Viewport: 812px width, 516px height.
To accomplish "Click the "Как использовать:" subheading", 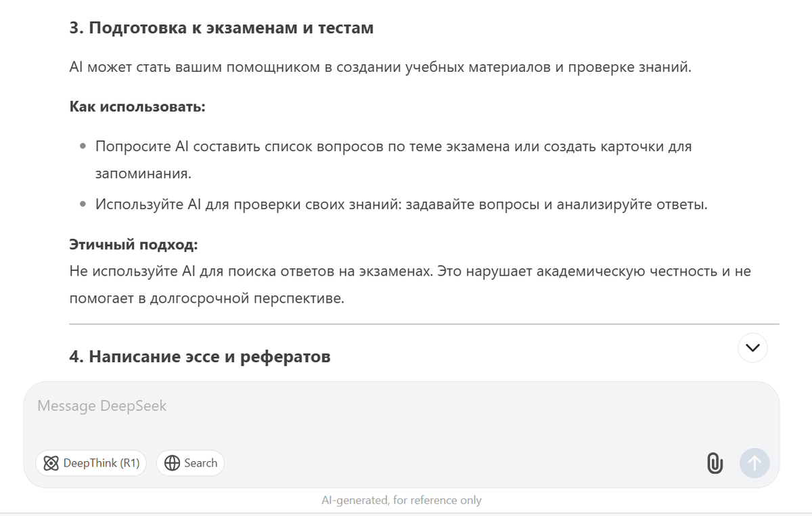I will pyautogui.click(x=137, y=107).
